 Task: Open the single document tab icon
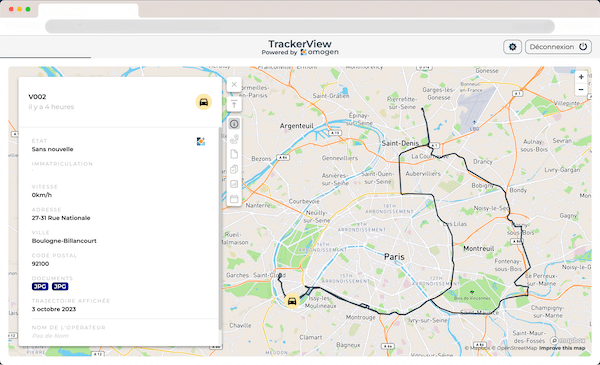tap(234, 154)
